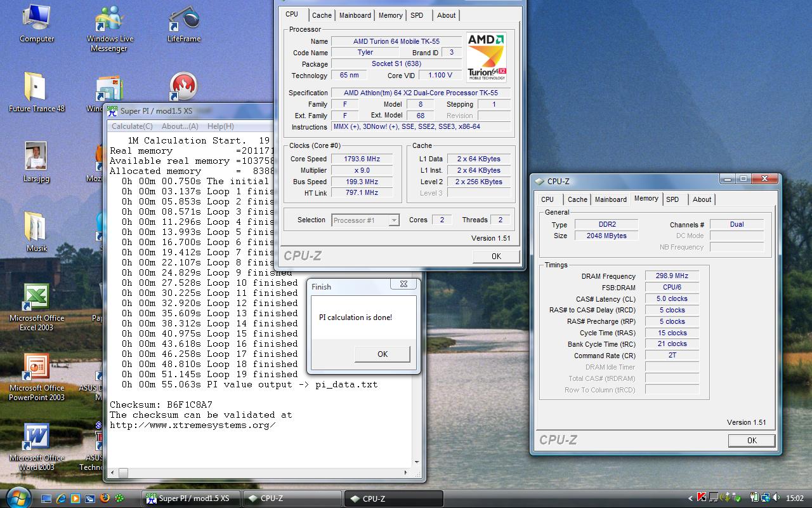The height and width of the screenshot is (508, 812).
Task: Launch the LifeFrame desktop shortcut
Action: click(x=184, y=24)
